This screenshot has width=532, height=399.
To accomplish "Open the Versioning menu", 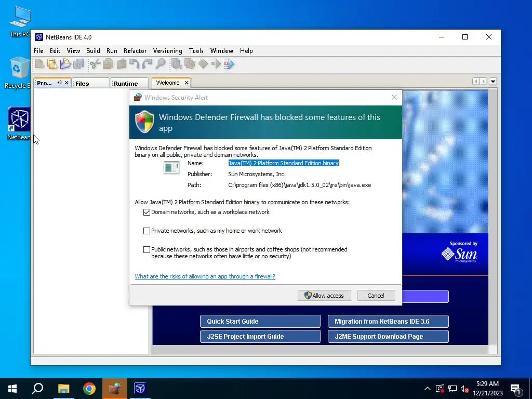I will point(167,51).
